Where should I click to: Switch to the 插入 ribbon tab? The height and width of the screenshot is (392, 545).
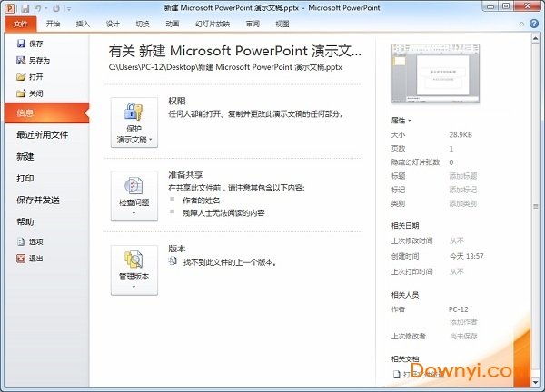pos(83,24)
